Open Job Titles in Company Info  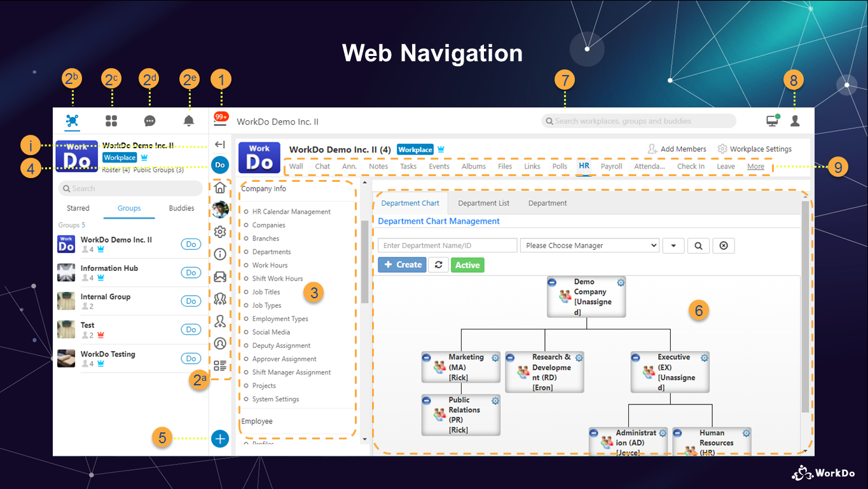[266, 292]
